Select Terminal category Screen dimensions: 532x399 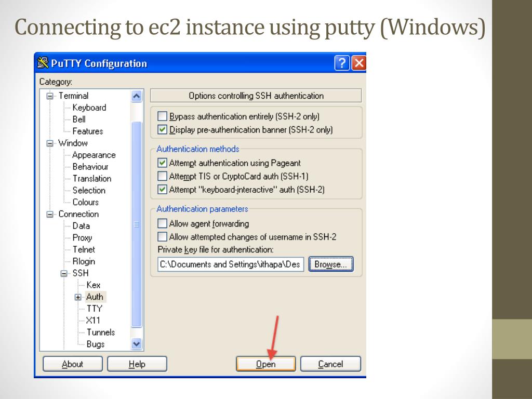[x=73, y=96]
